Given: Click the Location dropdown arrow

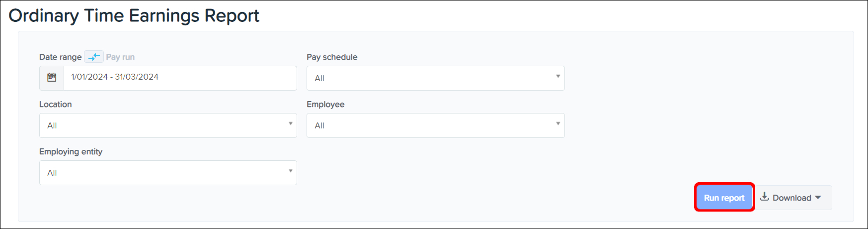Looking at the screenshot, I should (291, 124).
